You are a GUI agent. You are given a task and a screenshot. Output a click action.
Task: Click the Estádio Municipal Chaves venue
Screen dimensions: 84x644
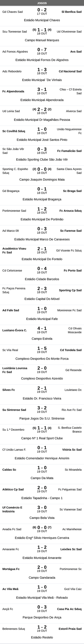(42, 20)
